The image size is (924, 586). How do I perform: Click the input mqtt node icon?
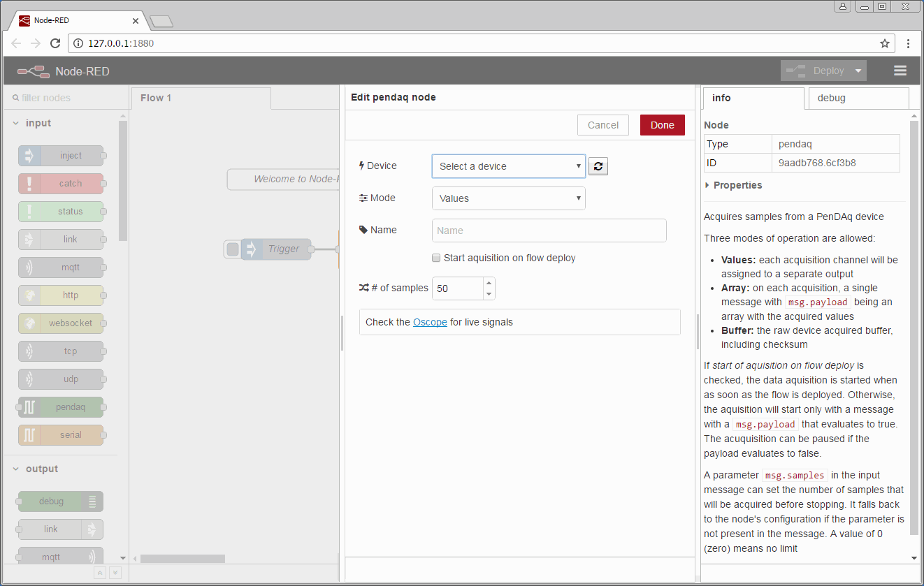coord(29,268)
